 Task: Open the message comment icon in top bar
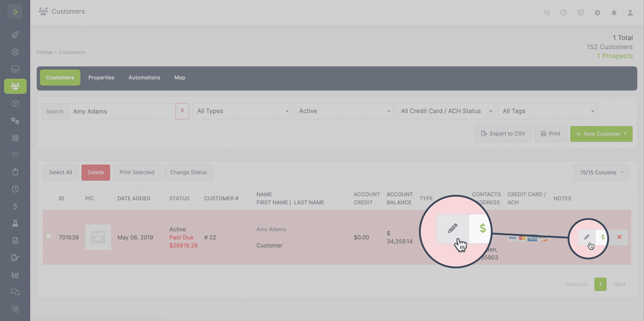click(x=580, y=13)
